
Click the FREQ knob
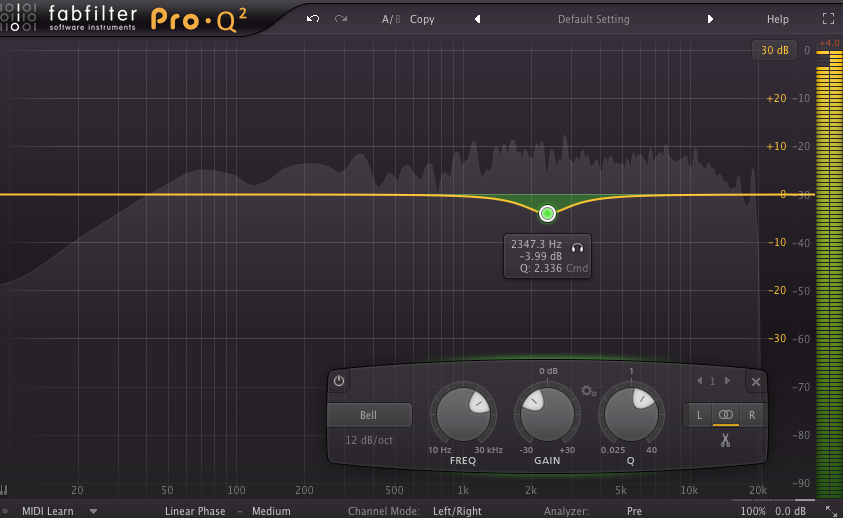pos(463,415)
